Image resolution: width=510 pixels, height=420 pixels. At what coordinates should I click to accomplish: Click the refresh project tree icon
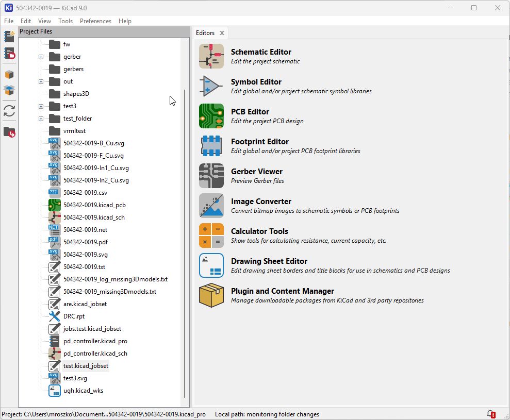click(x=9, y=111)
